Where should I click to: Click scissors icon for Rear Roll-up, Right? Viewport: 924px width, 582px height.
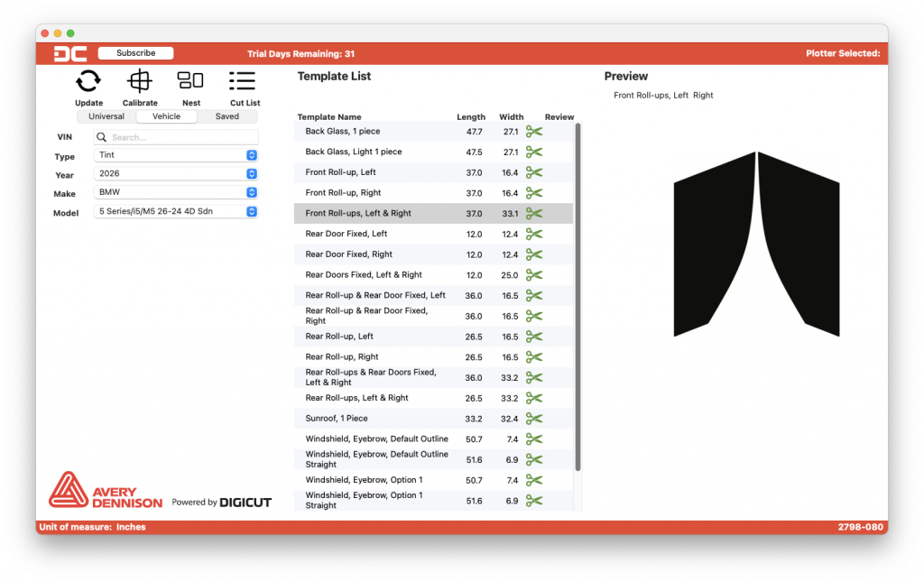[534, 357]
